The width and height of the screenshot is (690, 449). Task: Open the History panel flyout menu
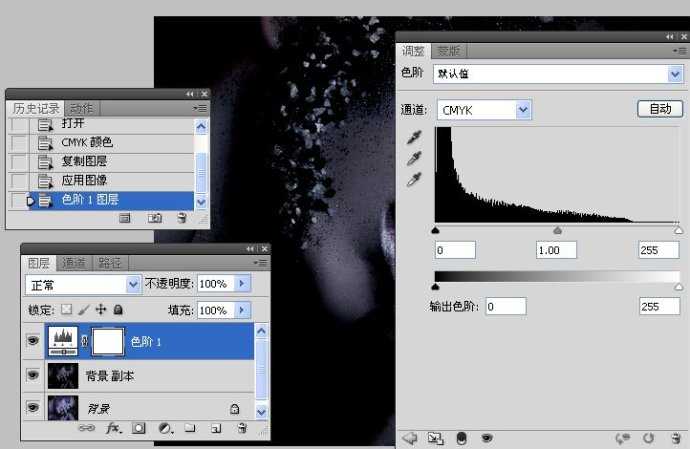coord(200,108)
